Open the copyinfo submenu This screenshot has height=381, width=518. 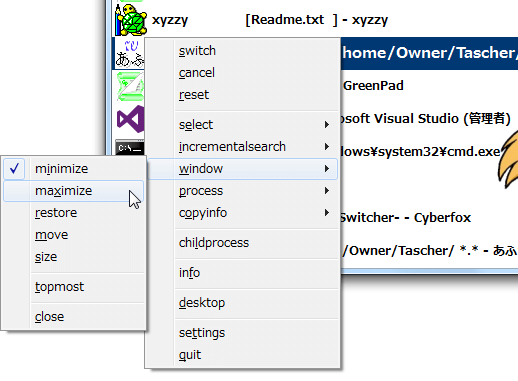[x=242, y=213]
